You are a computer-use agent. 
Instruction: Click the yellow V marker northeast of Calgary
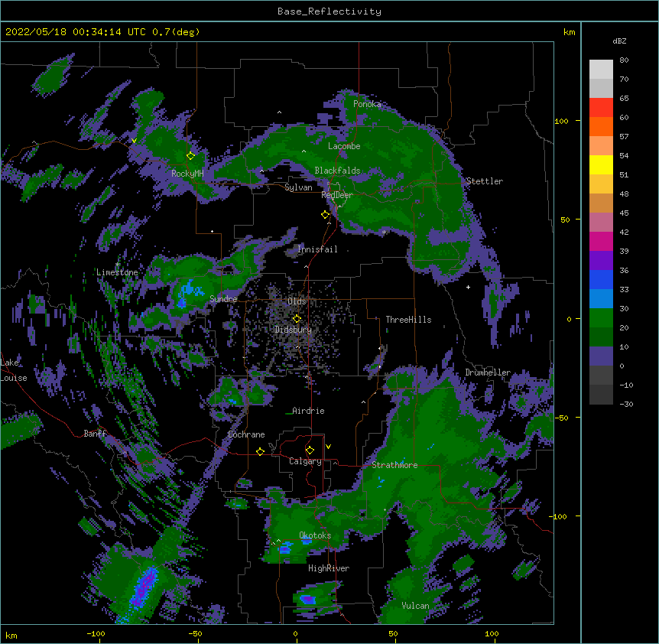[328, 447]
